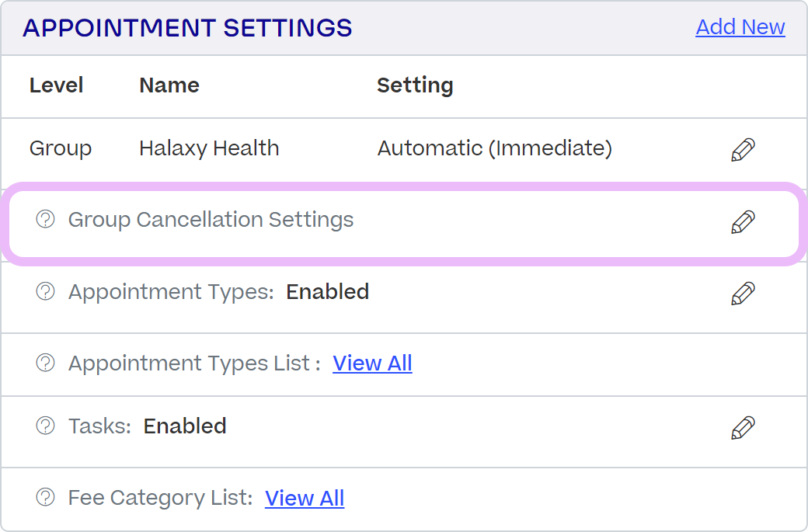
Task: Open help icon next to Tasks
Action: [45, 426]
